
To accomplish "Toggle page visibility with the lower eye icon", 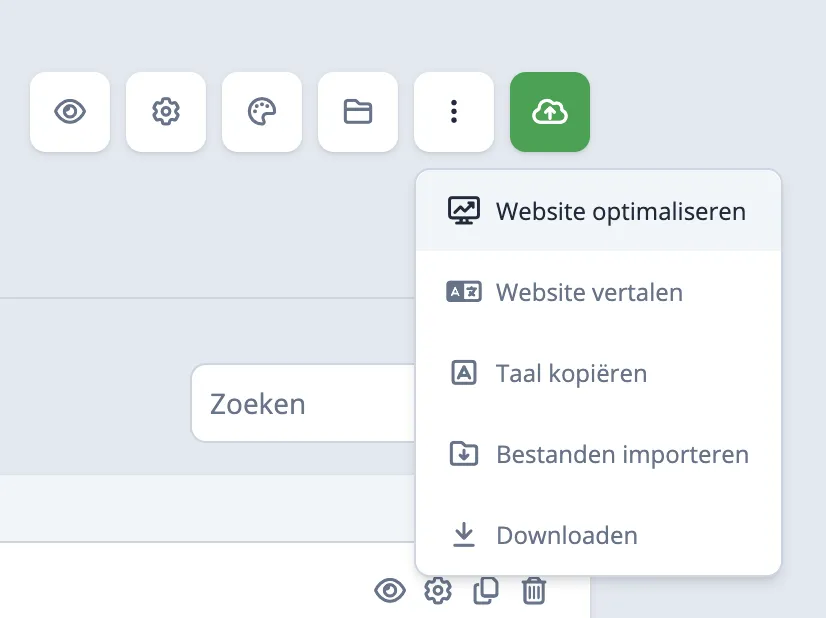I will pos(390,590).
